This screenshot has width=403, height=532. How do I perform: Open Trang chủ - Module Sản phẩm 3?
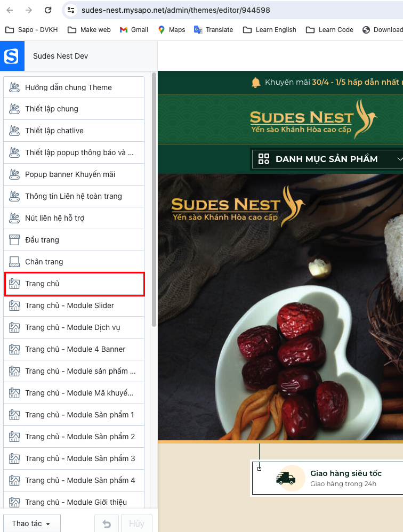(x=74, y=458)
